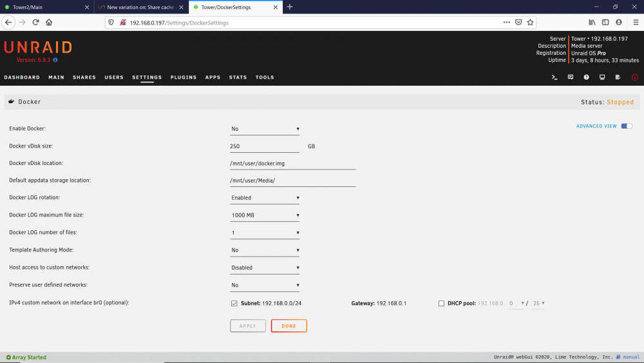The height and width of the screenshot is (363, 644).
Task: Close the Tower2/Main tab
Action: (87, 7)
